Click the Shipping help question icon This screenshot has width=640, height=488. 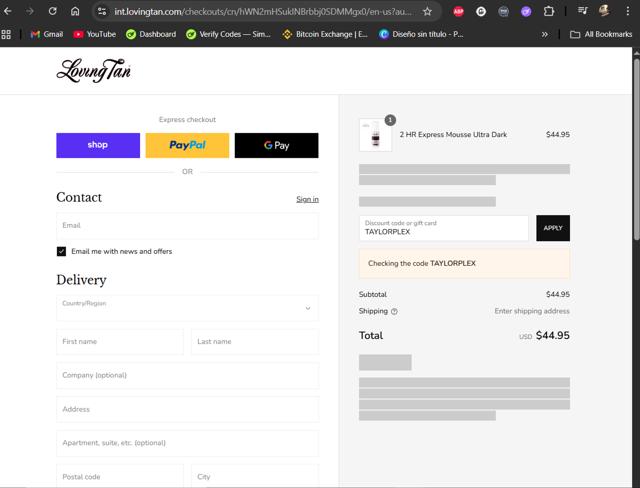click(x=394, y=311)
